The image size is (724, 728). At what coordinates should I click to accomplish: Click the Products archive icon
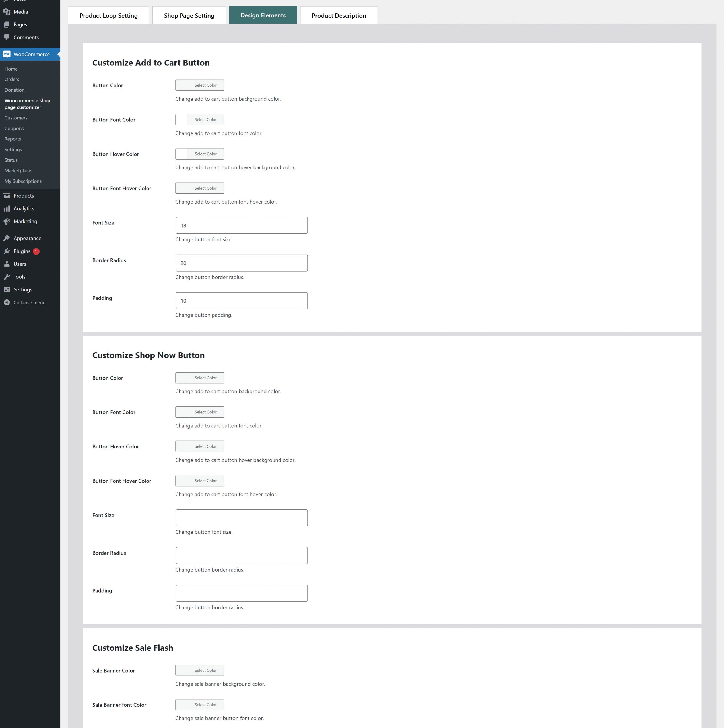[x=7, y=196]
